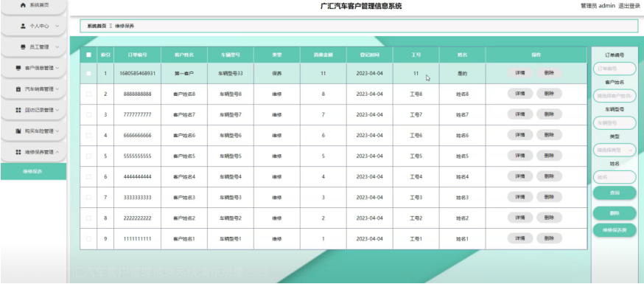Click 管理员 admin in the header

pos(598,6)
